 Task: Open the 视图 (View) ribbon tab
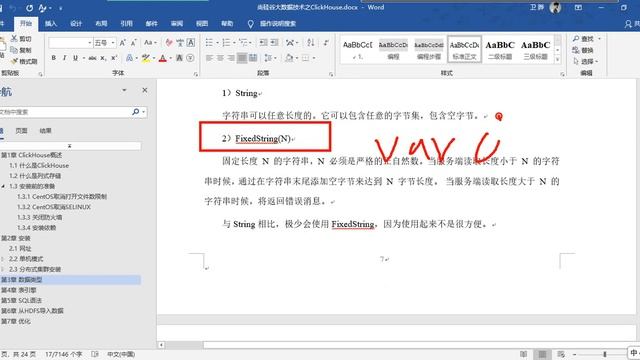pyautogui.click(x=202, y=24)
